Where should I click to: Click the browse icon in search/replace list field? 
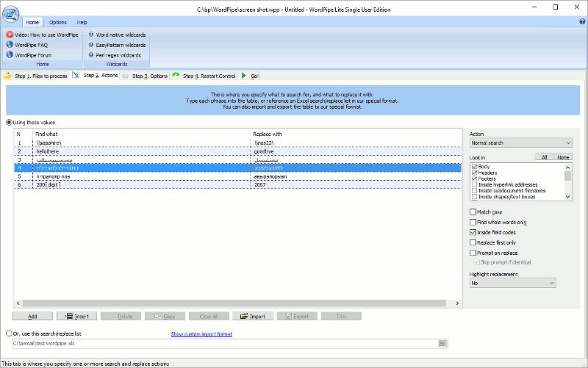click(x=442, y=343)
